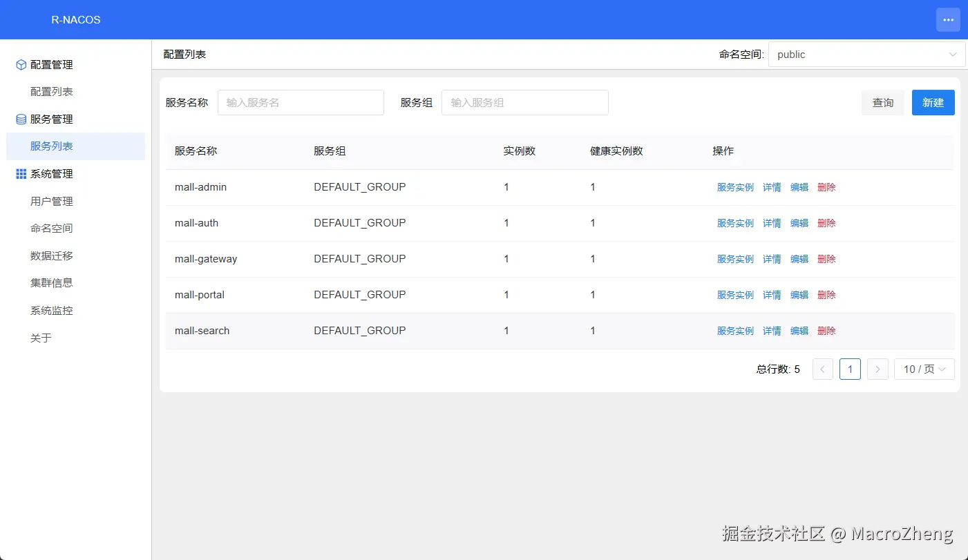Open the 10 / 页 page size dropdown
Viewport: 968px width, 560px height.
click(924, 369)
